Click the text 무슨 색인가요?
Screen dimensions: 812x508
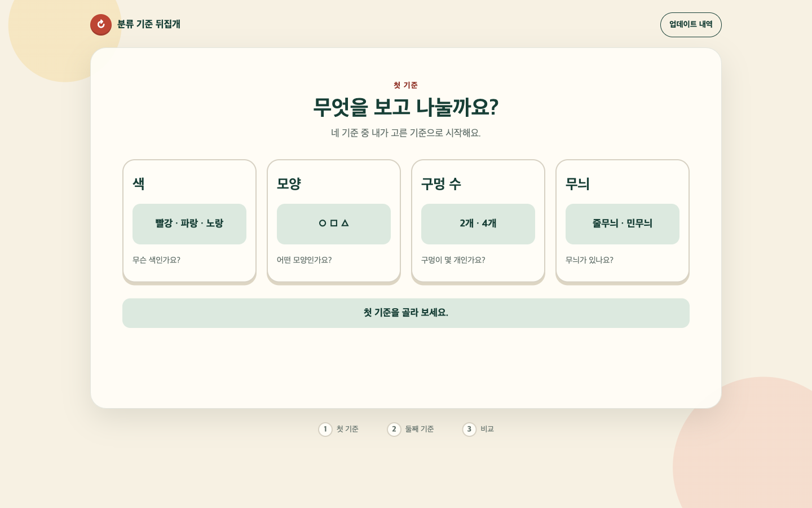(x=156, y=260)
